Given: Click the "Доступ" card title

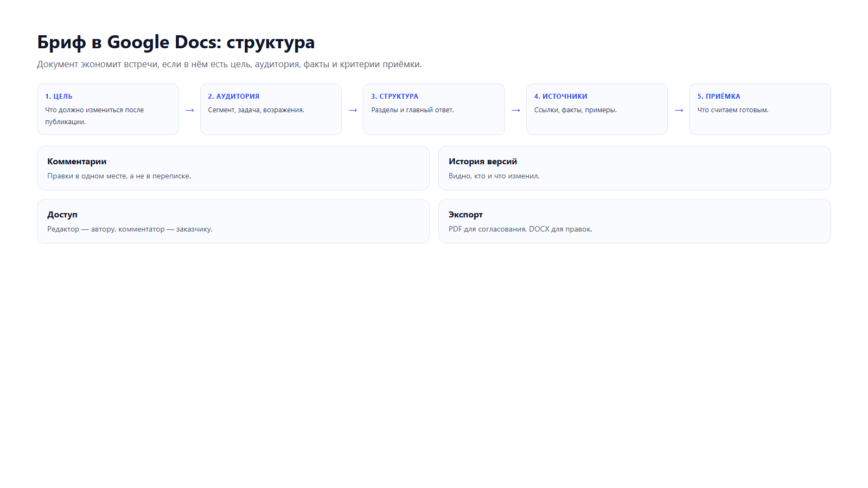Looking at the screenshot, I should [62, 215].
